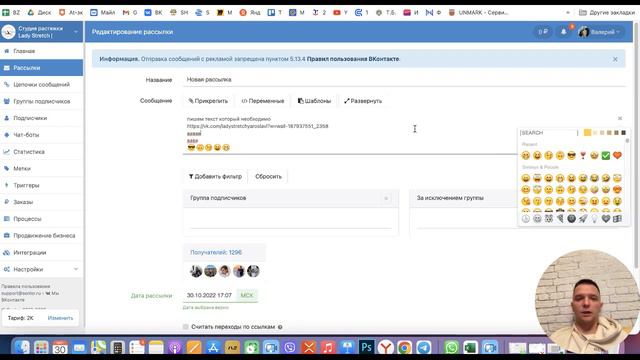Click the first recipient avatar thumbnail
The height and width of the screenshot is (360, 640).
click(x=196, y=271)
